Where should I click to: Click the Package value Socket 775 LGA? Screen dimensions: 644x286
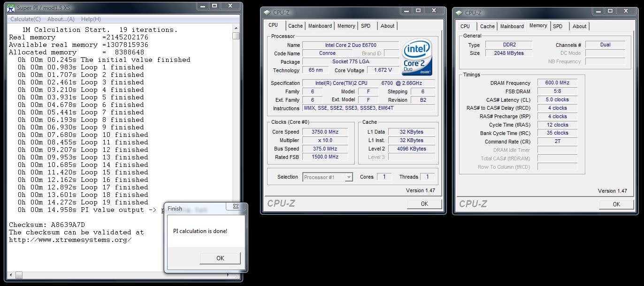coord(351,61)
